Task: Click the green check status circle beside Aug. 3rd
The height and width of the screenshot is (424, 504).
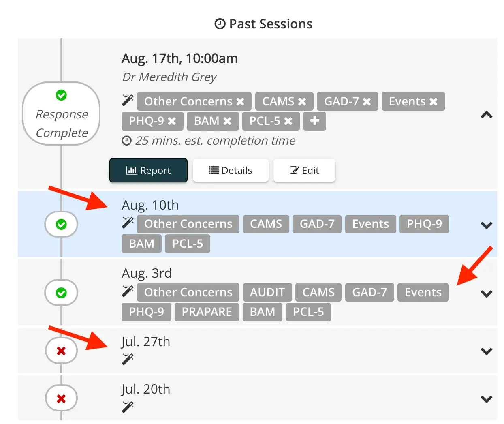Action: [61, 293]
